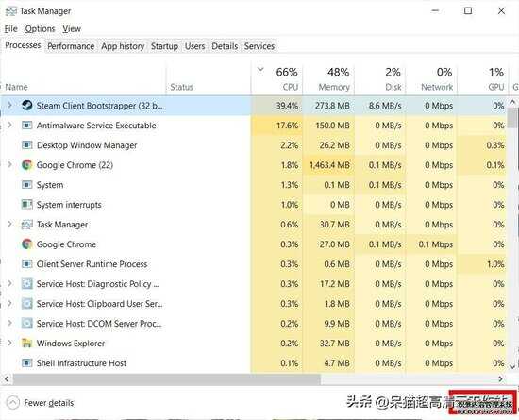Open the Options menu
This screenshot has width=519, height=420.
pyautogui.click(x=40, y=29)
